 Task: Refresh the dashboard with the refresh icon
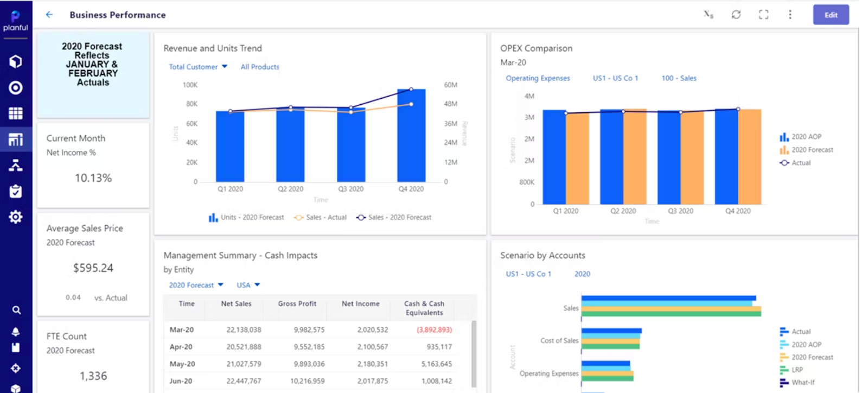point(736,15)
